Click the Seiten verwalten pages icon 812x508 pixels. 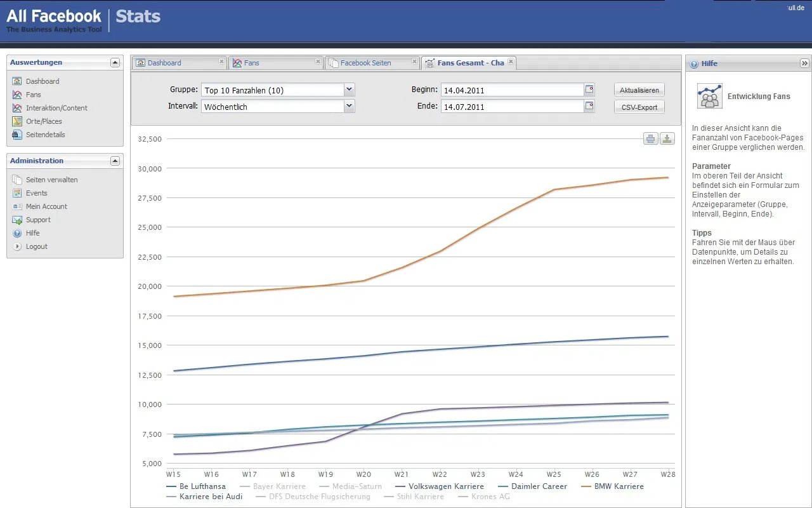coord(17,180)
